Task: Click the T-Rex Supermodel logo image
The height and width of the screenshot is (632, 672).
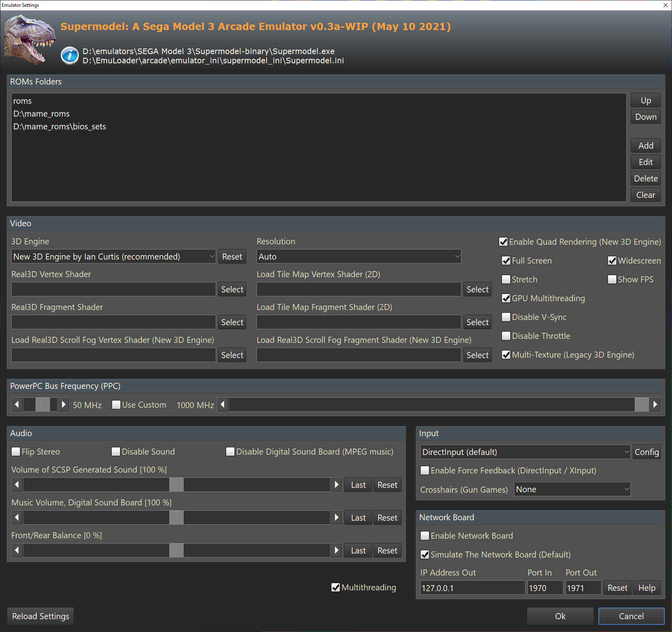Action: 29,39
